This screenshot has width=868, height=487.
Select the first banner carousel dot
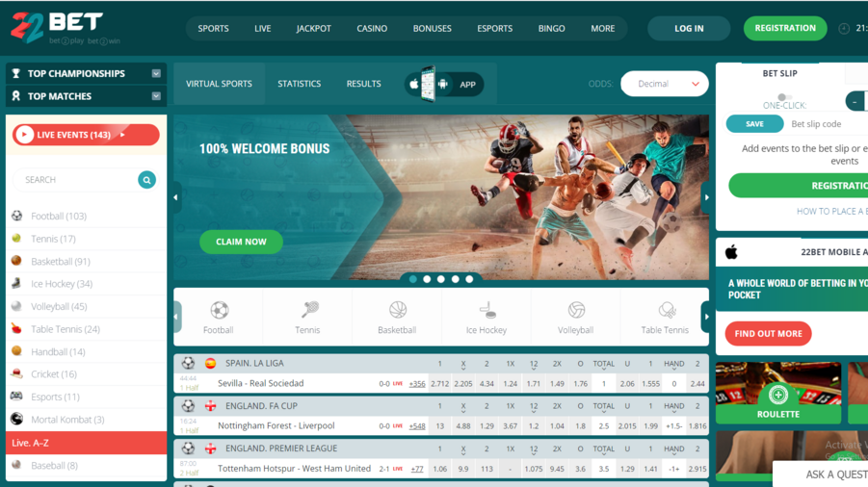click(413, 279)
